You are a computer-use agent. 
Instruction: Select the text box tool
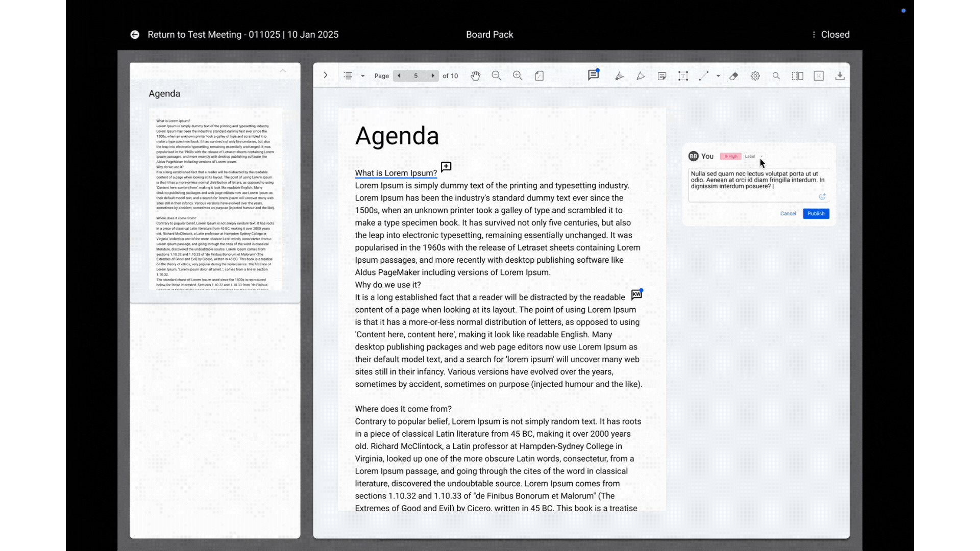coord(683,76)
